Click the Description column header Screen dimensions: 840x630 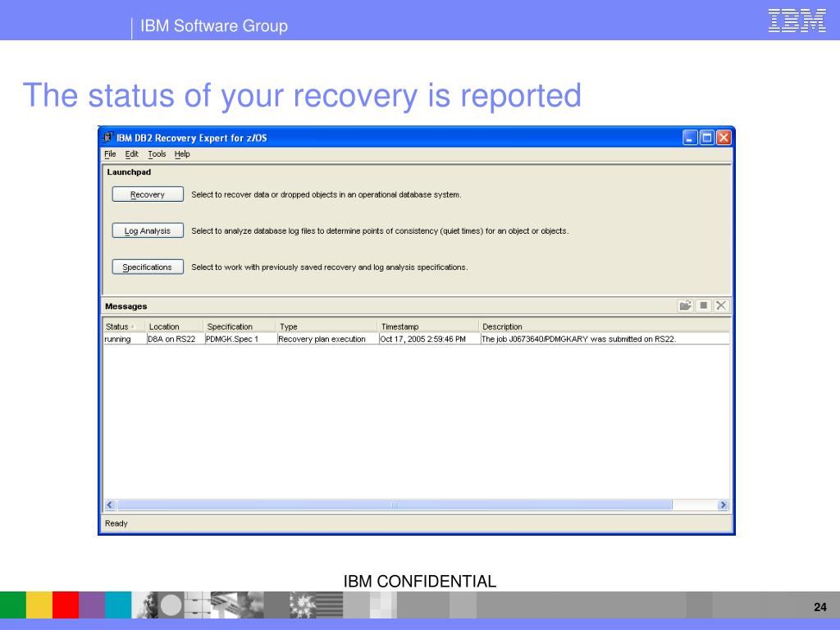[605, 326]
